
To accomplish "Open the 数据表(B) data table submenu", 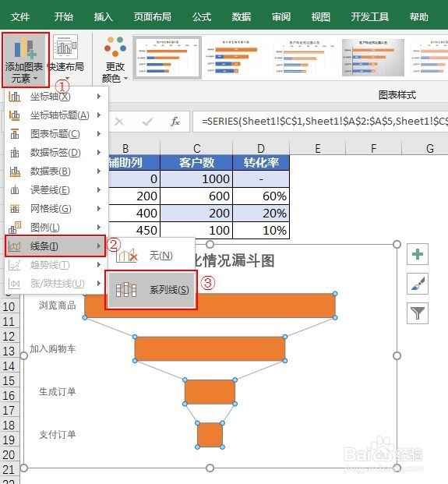I will tap(56, 171).
